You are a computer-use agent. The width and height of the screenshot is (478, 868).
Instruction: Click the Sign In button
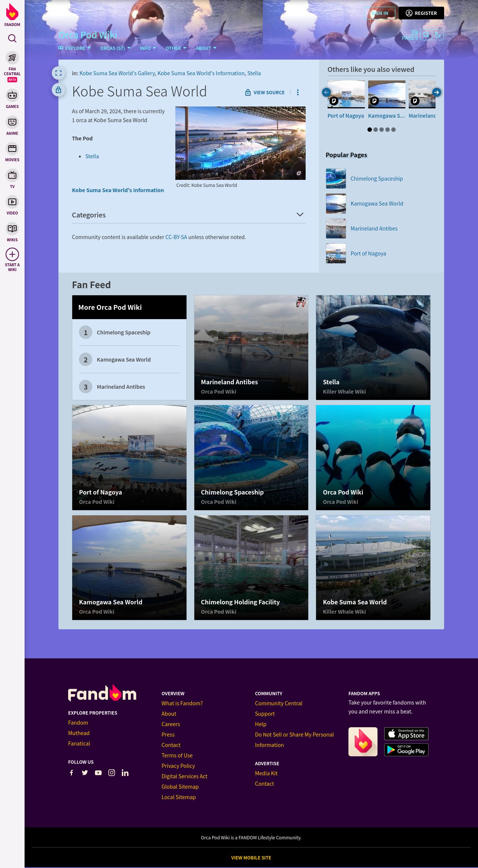tap(380, 13)
